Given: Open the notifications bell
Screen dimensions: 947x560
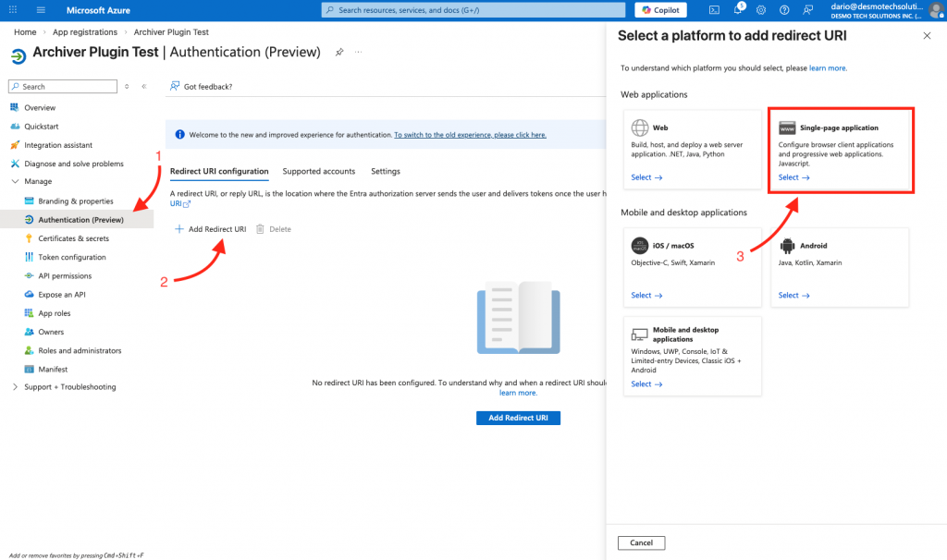Looking at the screenshot, I should click(x=738, y=9).
